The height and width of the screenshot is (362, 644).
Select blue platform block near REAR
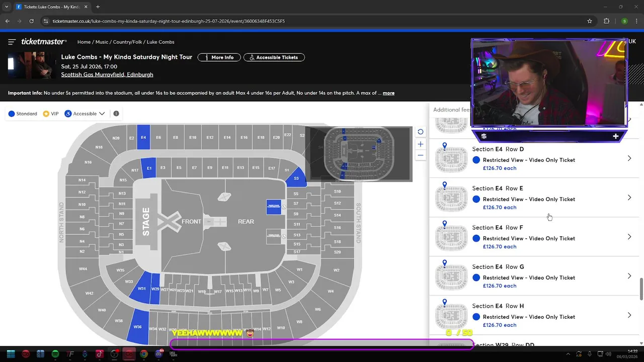point(274,207)
